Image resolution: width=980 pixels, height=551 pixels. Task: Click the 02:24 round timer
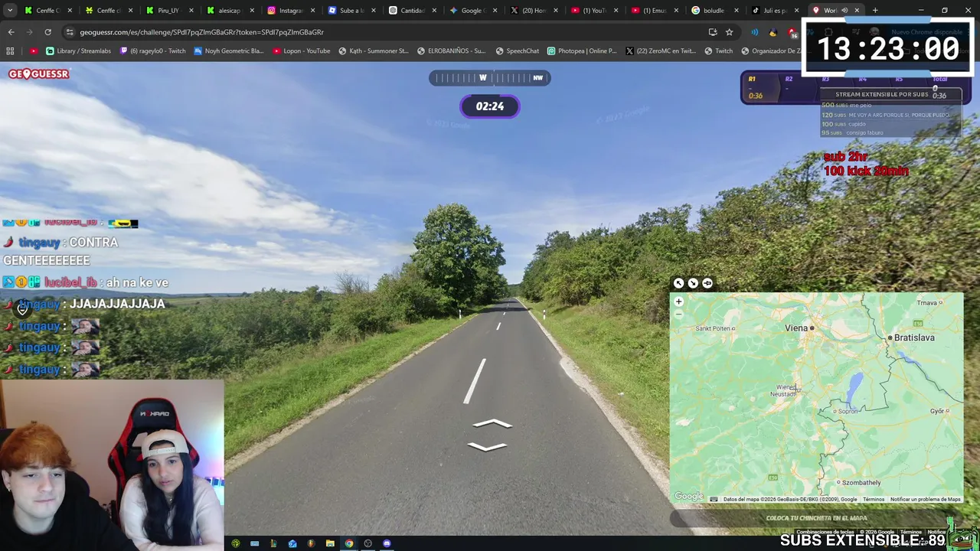[x=490, y=106]
